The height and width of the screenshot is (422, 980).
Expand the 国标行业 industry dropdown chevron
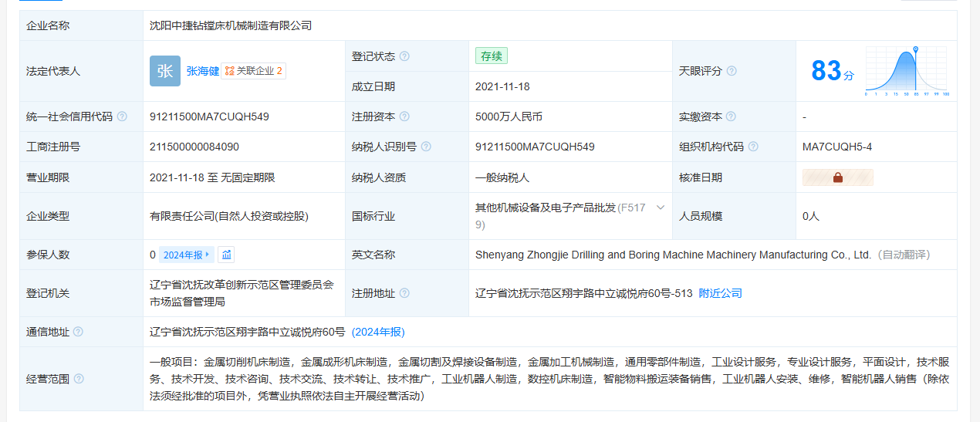click(660, 208)
